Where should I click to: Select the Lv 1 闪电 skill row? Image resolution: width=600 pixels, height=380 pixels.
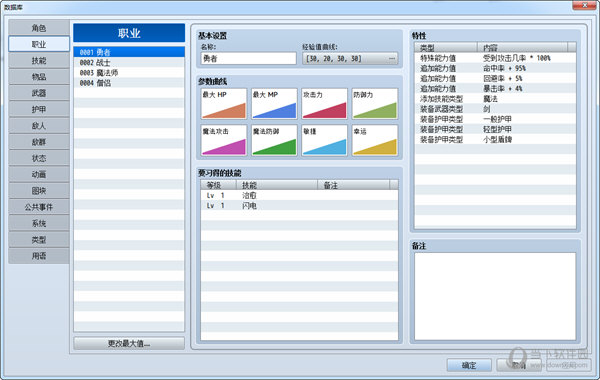(299, 205)
